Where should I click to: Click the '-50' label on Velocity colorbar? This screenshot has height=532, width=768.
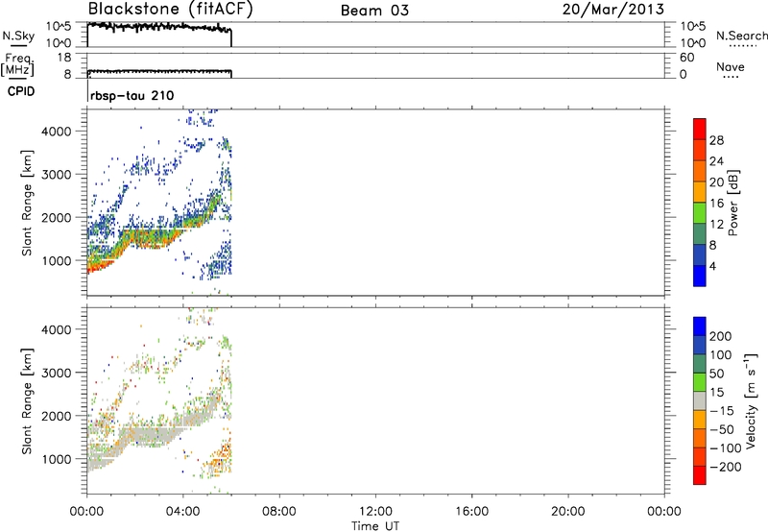[722, 429]
